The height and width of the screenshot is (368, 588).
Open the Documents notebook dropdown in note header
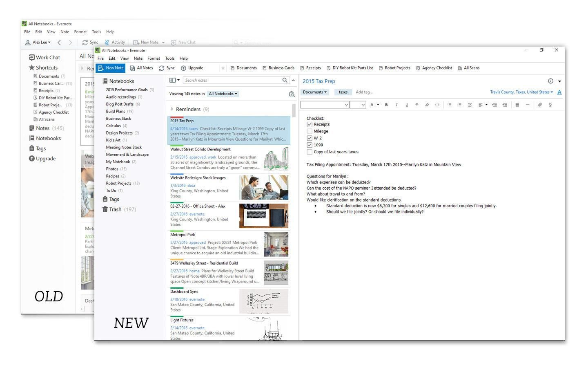coord(314,92)
